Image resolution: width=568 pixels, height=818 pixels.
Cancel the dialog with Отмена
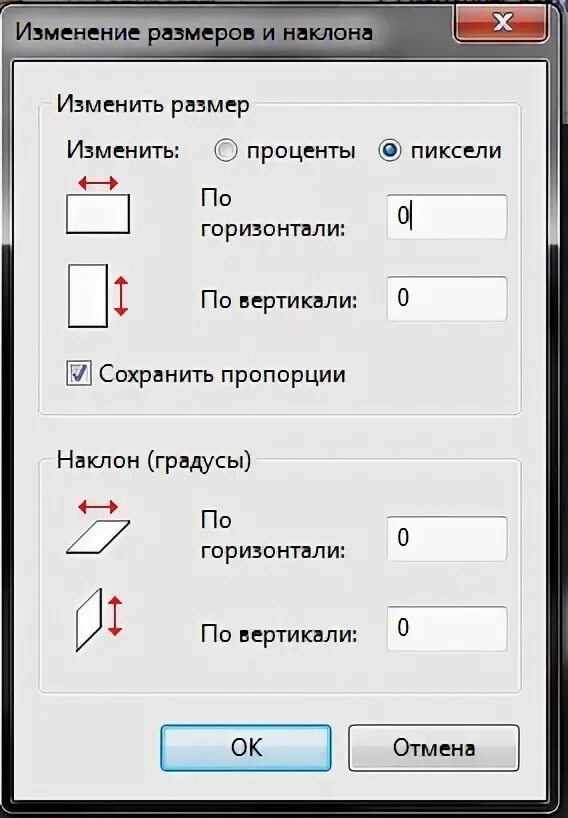point(433,748)
